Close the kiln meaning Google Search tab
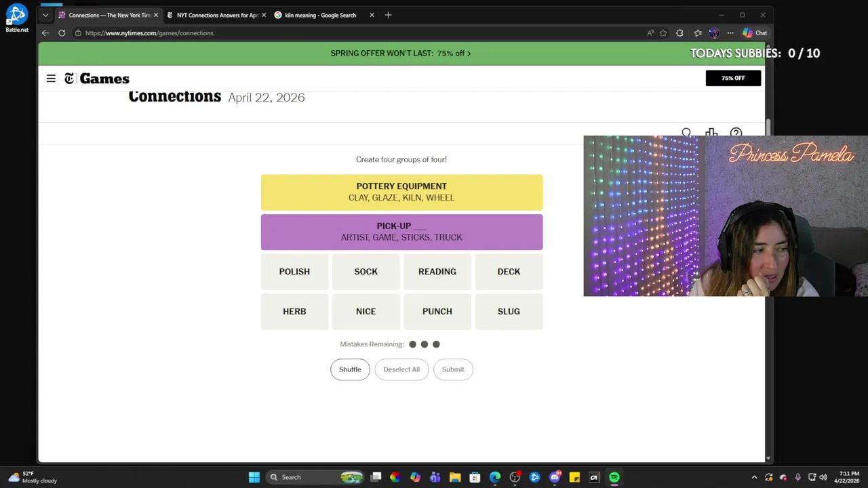 (372, 15)
